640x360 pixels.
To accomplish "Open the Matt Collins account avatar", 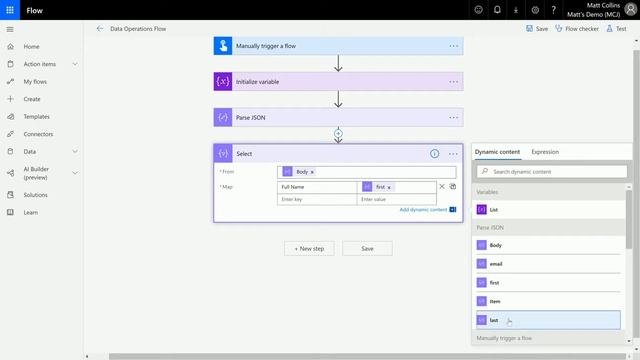I will 631,10.
